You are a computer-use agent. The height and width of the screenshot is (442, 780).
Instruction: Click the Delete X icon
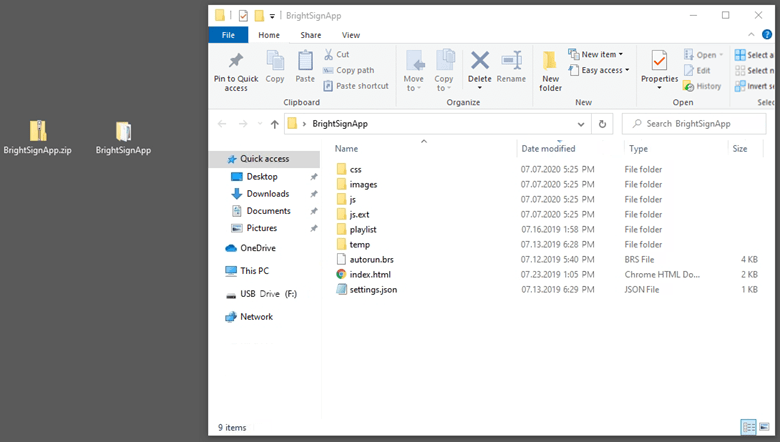coord(480,61)
